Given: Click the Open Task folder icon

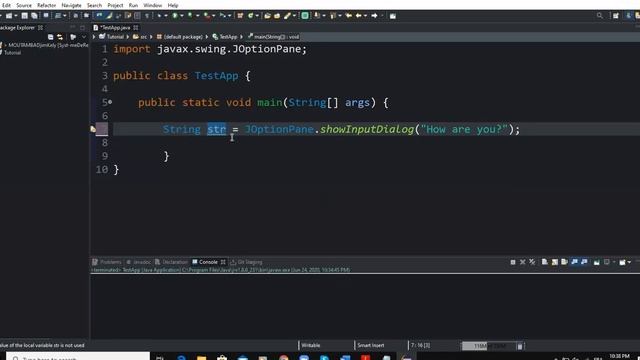Looking at the screenshot, I should point(277,16).
